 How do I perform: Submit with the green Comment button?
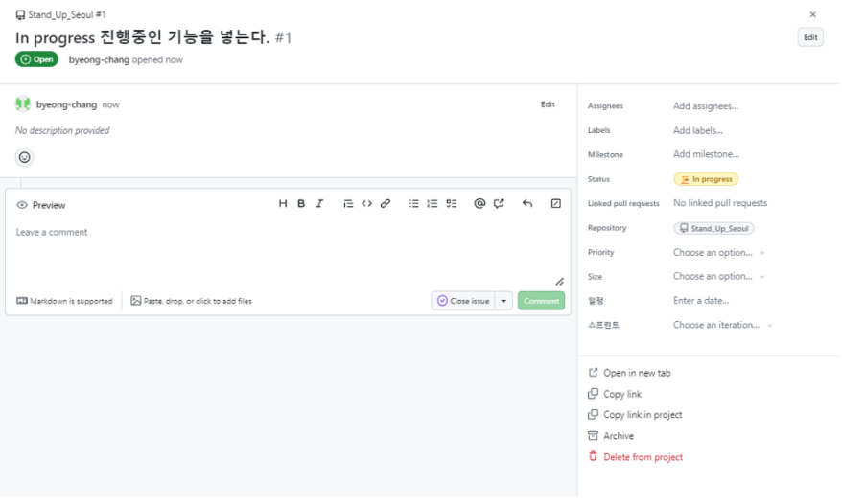click(x=543, y=302)
